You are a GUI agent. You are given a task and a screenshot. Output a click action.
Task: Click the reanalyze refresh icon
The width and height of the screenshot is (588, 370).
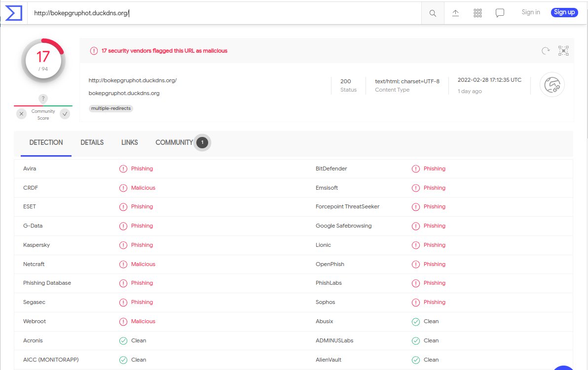click(x=546, y=51)
